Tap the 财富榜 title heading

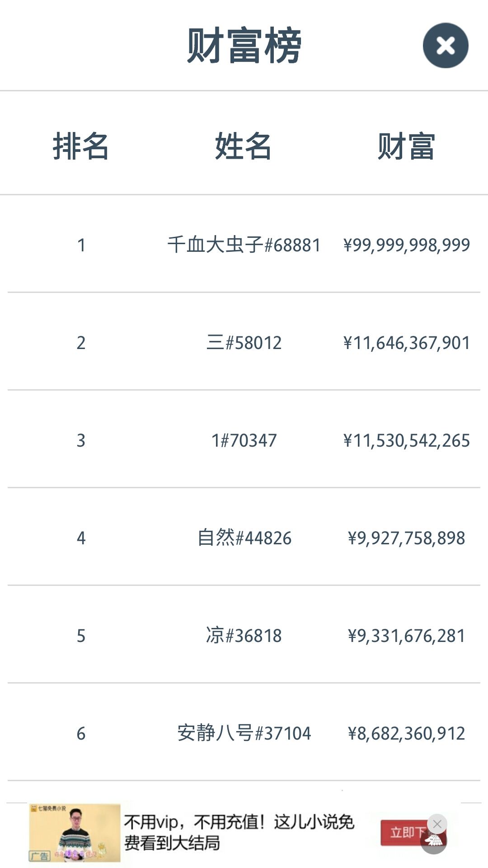(x=244, y=45)
